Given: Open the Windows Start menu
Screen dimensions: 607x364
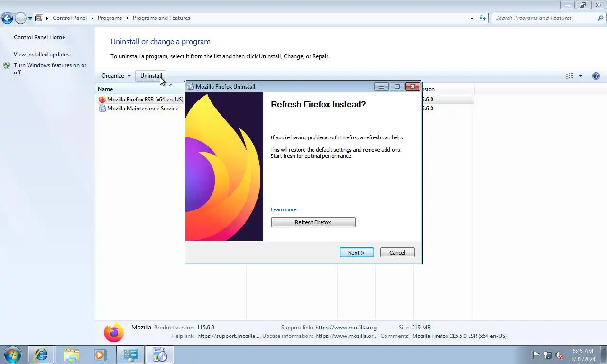Looking at the screenshot, I should click(x=12, y=355).
